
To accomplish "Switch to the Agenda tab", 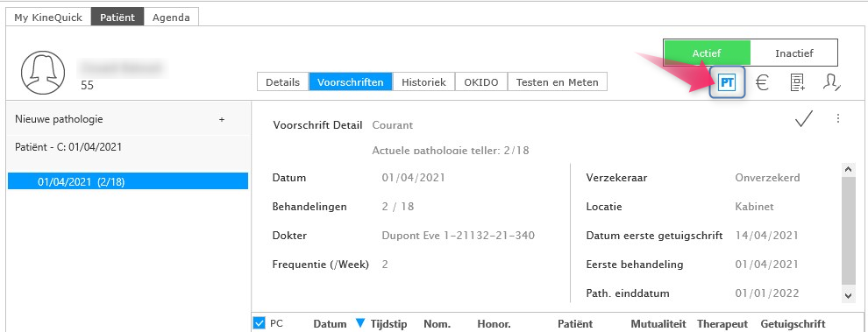I will [x=171, y=18].
